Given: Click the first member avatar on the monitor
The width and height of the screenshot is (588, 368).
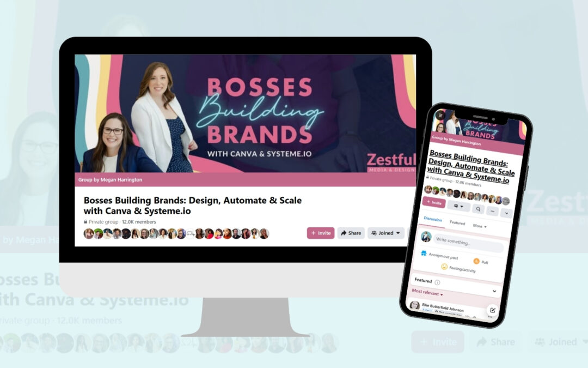Looking at the screenshot, I should click(x=89, y=233).
